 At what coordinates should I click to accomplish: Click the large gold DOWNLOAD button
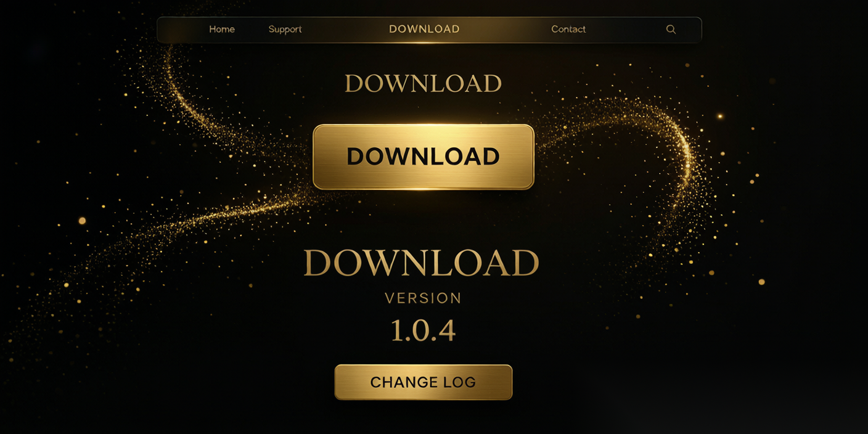tap(424, 157)
